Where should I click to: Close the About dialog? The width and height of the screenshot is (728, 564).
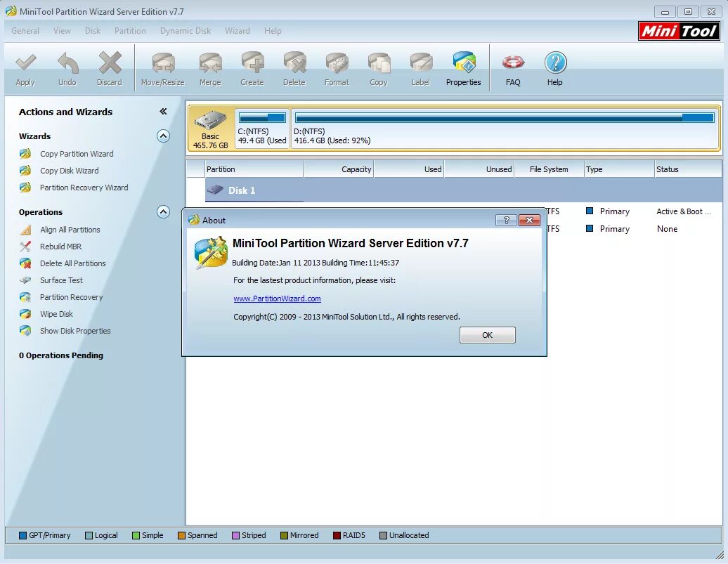tap(529, 220)
